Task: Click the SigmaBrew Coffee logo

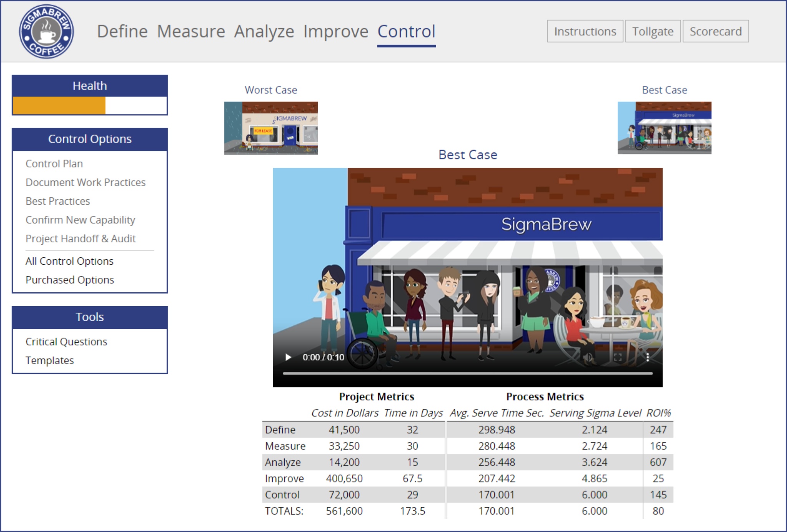Action: click(46, 31)
